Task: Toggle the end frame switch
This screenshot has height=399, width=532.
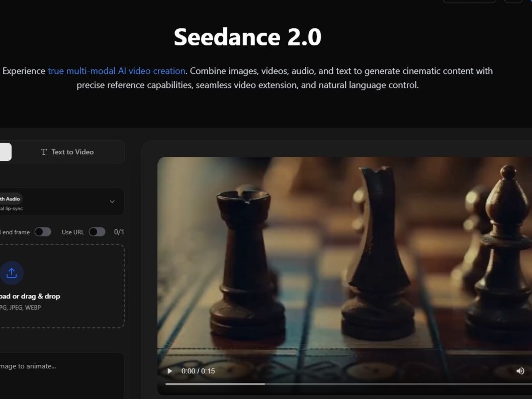Action: [x=43, y=232]
